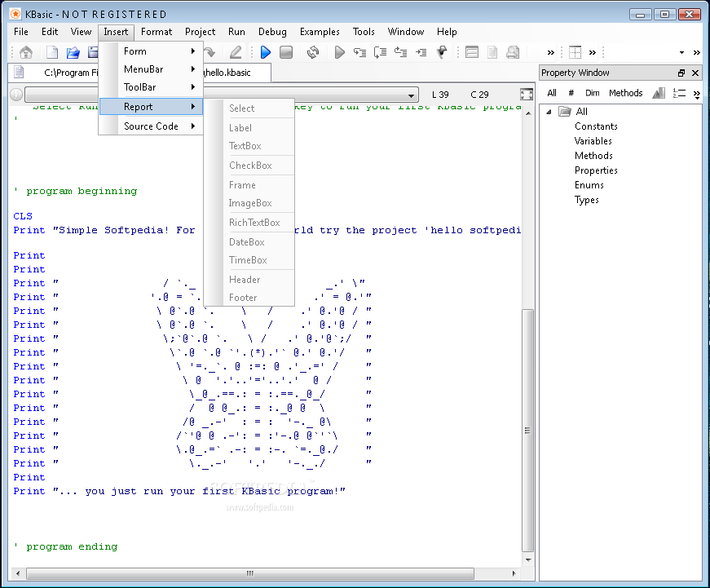Screen dimensions: 710x588
Task: Click the form window toolbar icon
Action: point(472,52)
